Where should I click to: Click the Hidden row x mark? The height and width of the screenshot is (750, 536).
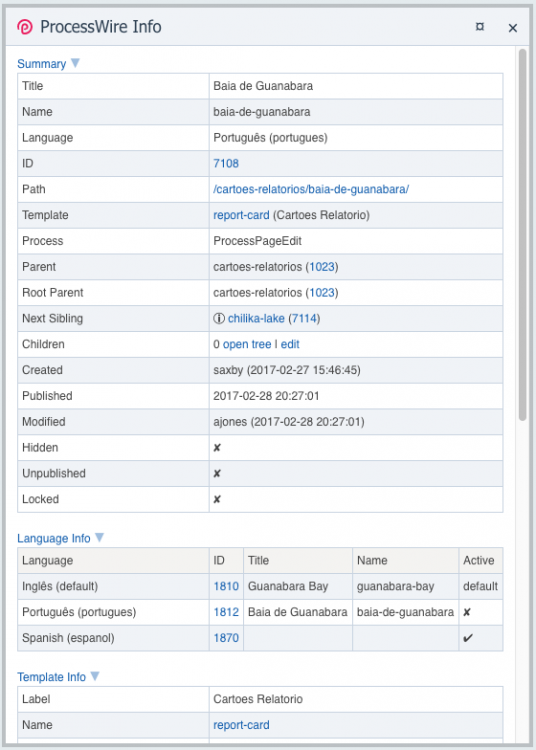click(x=217, y=447)
